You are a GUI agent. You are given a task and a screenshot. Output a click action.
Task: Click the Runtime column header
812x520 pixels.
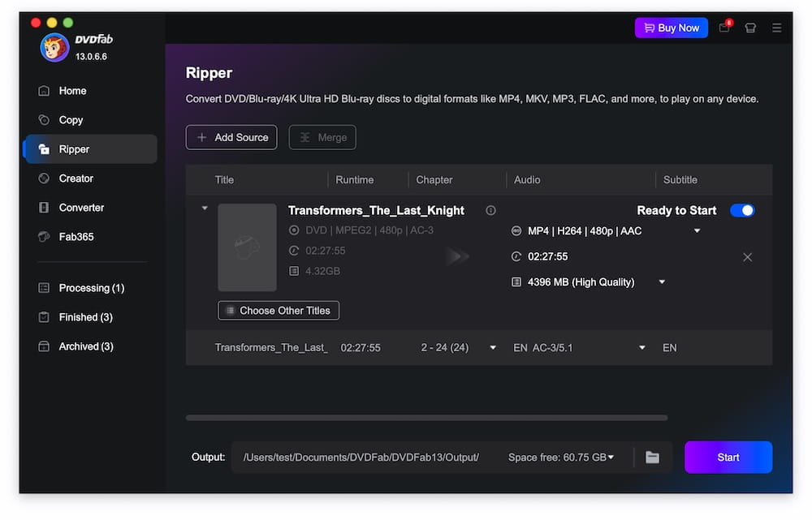point(354,179)
